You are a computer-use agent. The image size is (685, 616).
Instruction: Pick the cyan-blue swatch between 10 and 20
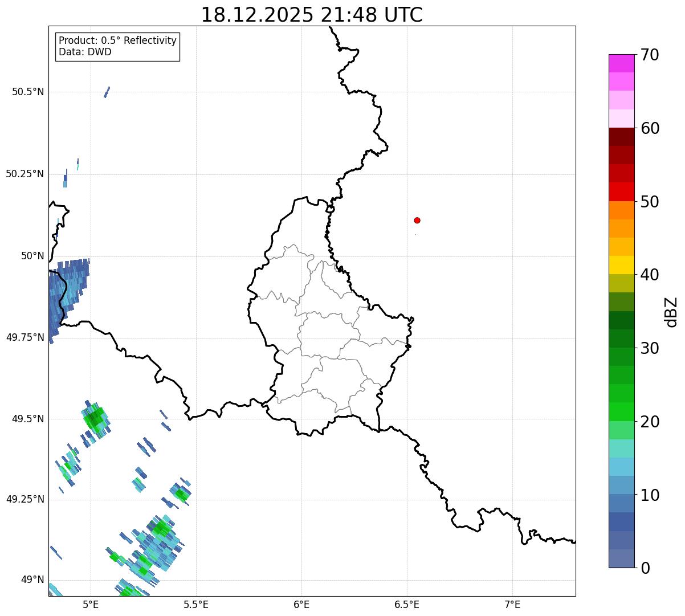point(621,467)
